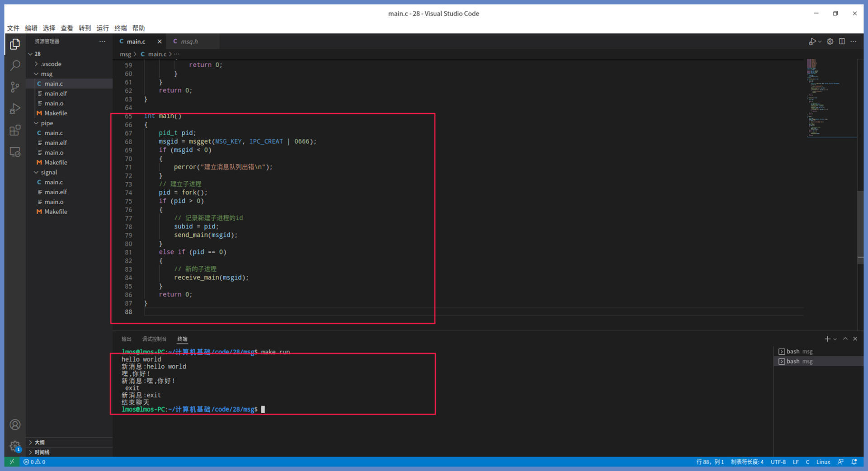The image size is (868, 471).
Task: Open the new terminal dropdown arrow
Action: [x=835, y=339]
